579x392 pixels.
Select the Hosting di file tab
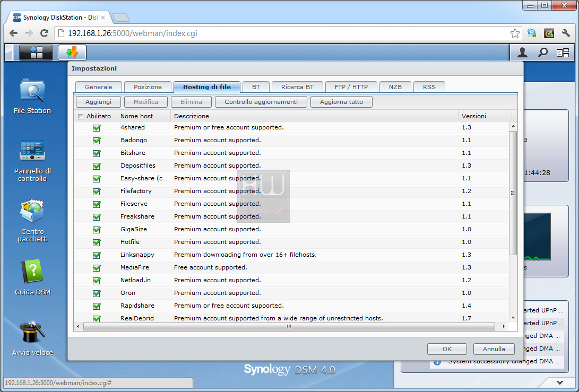pyautogui.click(x=207, y=87)
